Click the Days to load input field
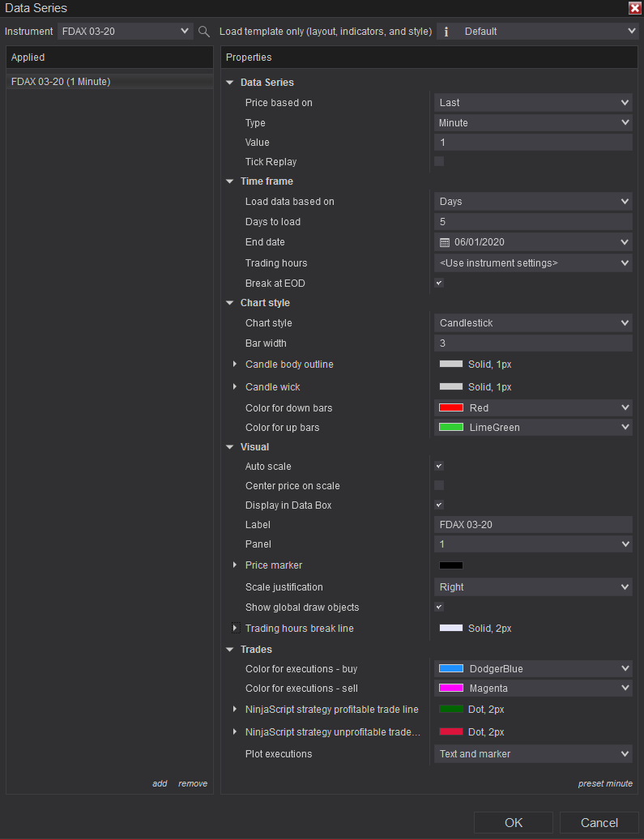 click(x=533, y=222)
